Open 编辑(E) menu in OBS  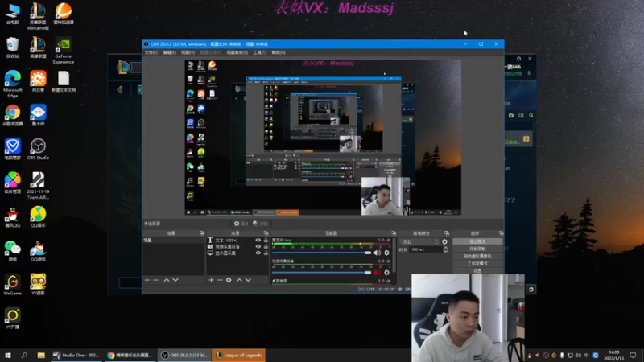[169, 52]
